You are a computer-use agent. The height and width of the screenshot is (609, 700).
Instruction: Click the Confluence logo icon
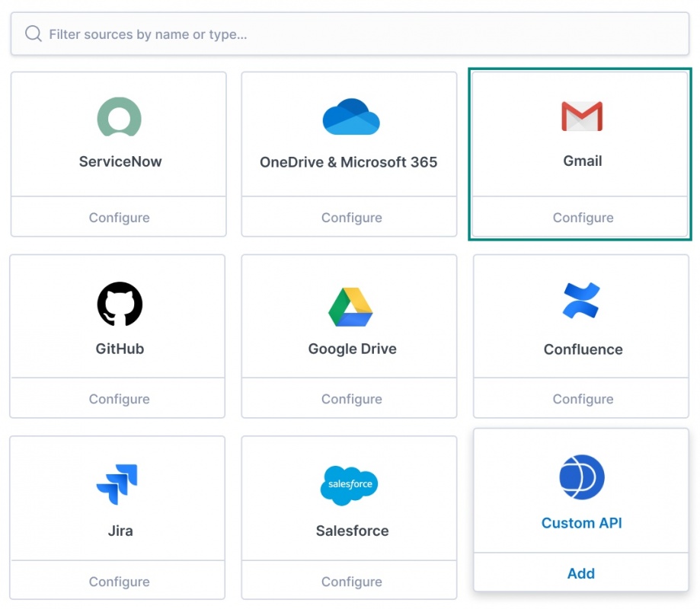point(582,301)
